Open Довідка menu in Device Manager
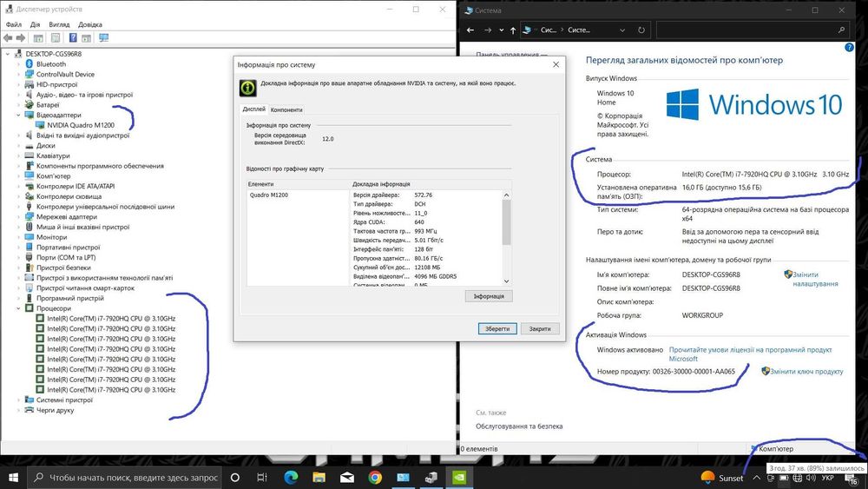 90,24
